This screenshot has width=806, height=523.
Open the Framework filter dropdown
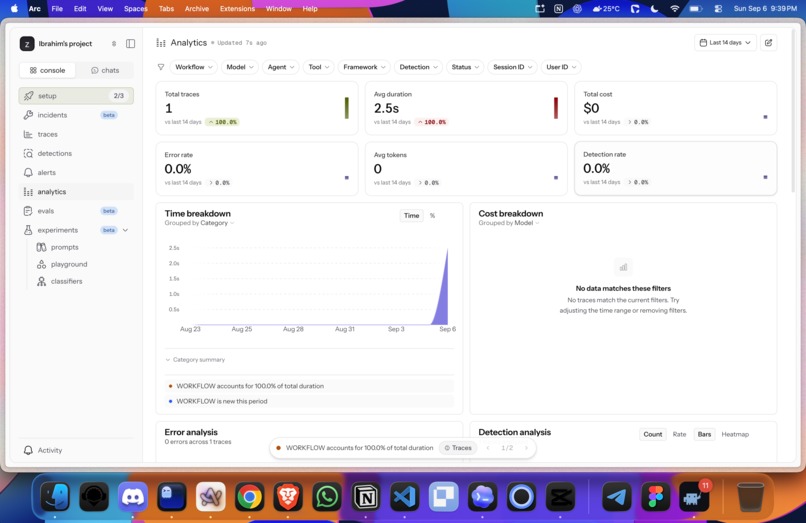[364, 67]
